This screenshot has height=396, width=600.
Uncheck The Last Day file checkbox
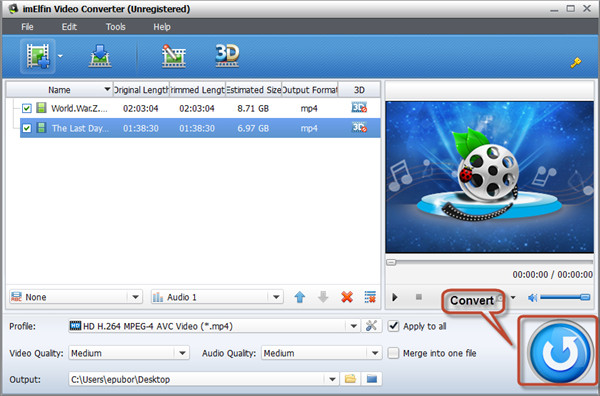tap(26, 128)
